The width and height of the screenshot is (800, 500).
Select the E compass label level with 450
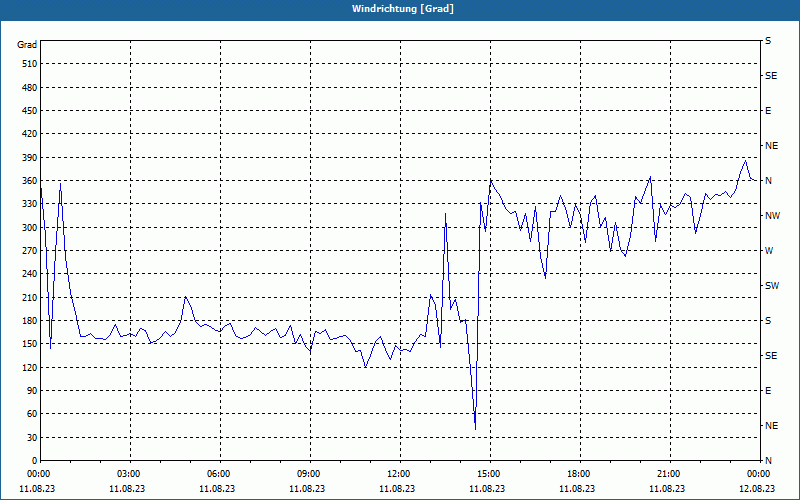[x=768, y=111]
